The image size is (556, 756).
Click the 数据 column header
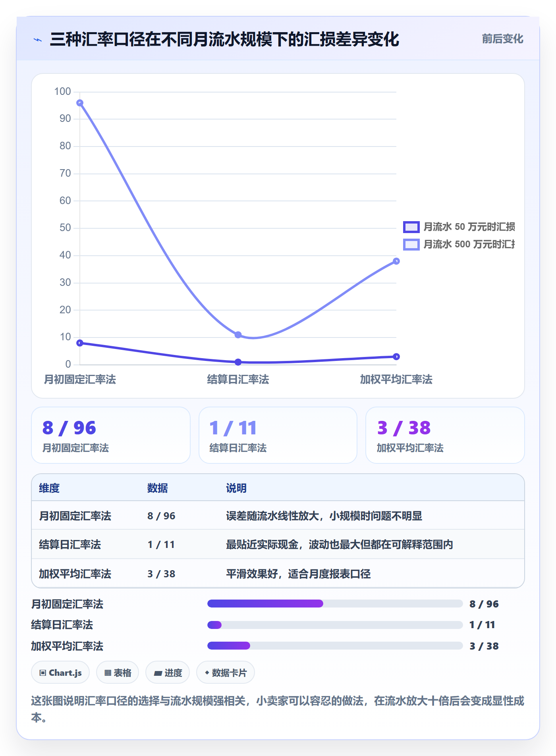click(x=158, y=488)
